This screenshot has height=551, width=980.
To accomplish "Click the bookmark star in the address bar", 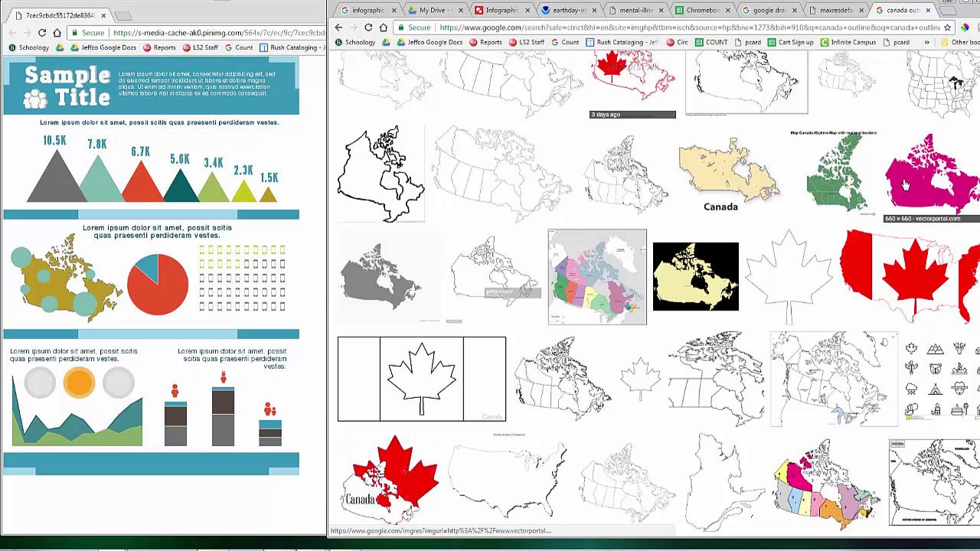I will click(948, 28).
